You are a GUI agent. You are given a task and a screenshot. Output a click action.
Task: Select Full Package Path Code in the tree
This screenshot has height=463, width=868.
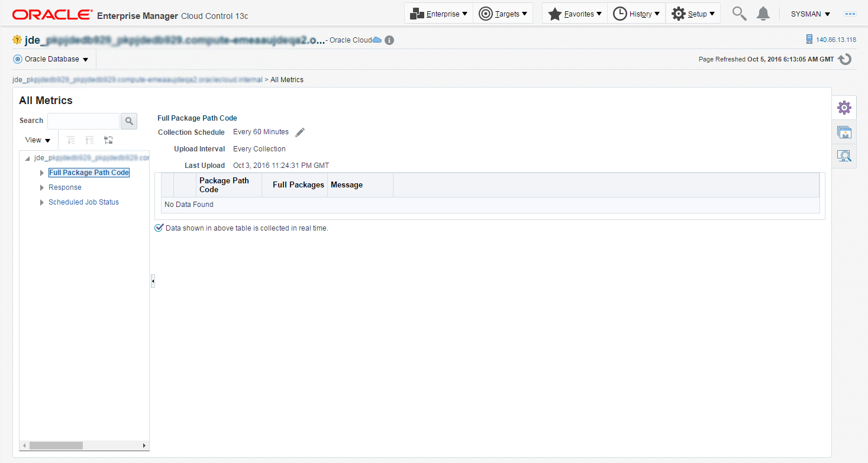89,173
